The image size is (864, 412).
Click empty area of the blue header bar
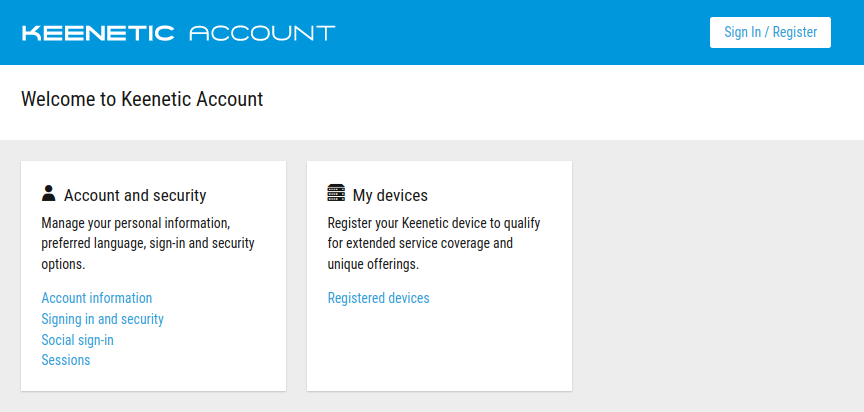[520, 33]
